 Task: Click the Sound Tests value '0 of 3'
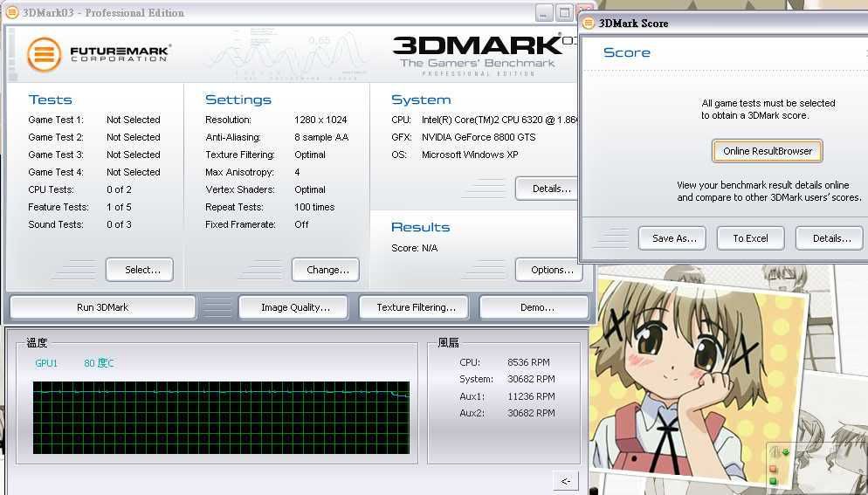click(x=119, y=224)
